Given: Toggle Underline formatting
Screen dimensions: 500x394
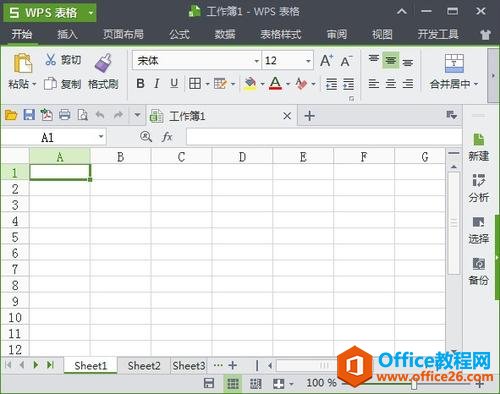Looking at the screenshot, I should coord(174,83).
